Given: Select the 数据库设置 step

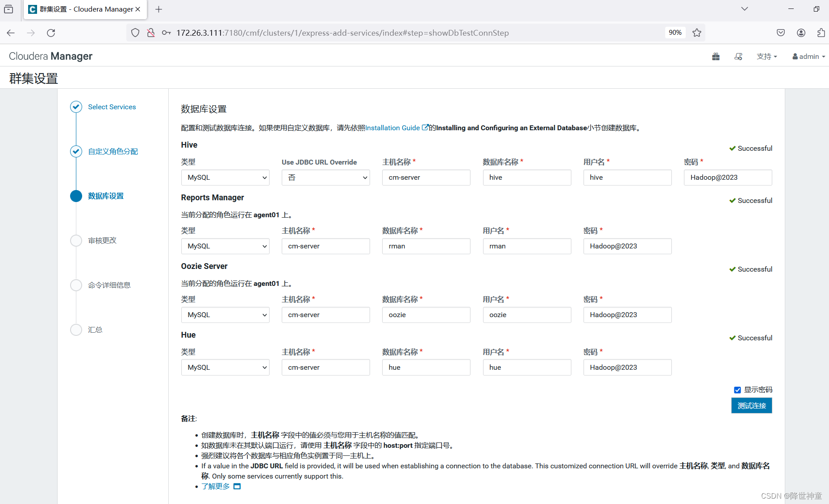Looking at the screenshot, I should [106, 196].
